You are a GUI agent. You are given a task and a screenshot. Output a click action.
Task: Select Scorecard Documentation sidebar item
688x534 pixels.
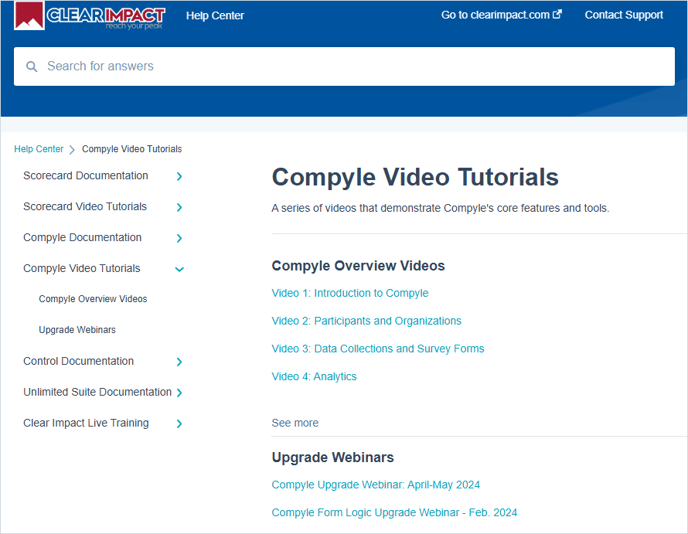click(x=86, y=176)
